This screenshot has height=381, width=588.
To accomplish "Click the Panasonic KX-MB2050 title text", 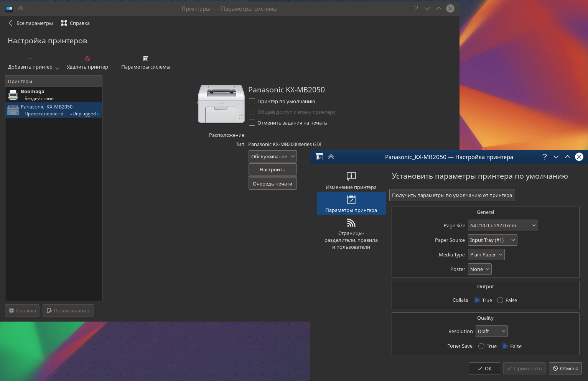I will 287,90.
